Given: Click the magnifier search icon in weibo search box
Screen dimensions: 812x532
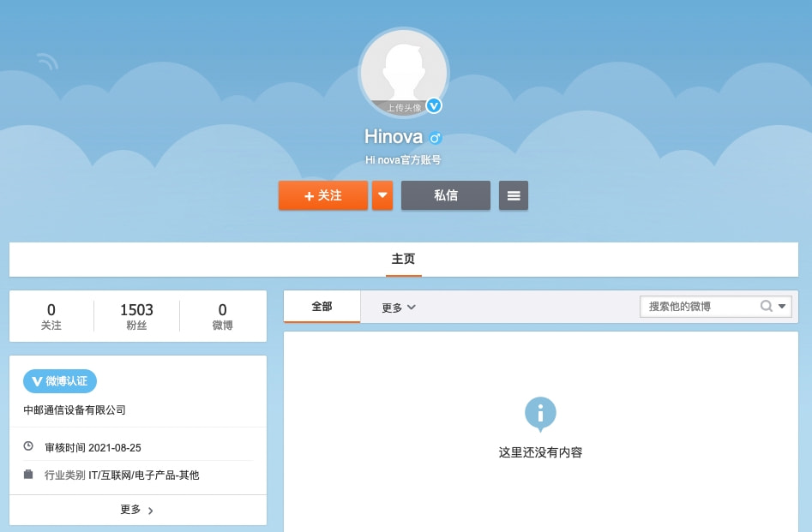Looking at the screenshot, I should tap(766, 306).
